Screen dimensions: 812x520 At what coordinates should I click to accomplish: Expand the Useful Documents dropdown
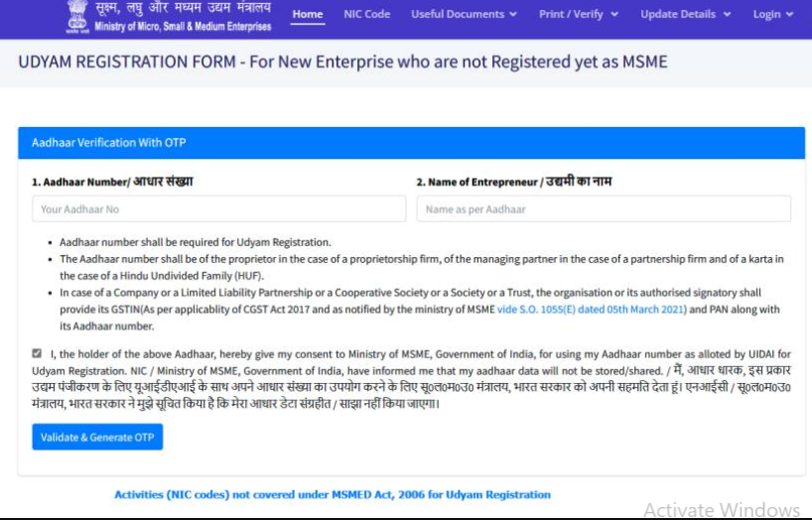(x=464, y=14)
